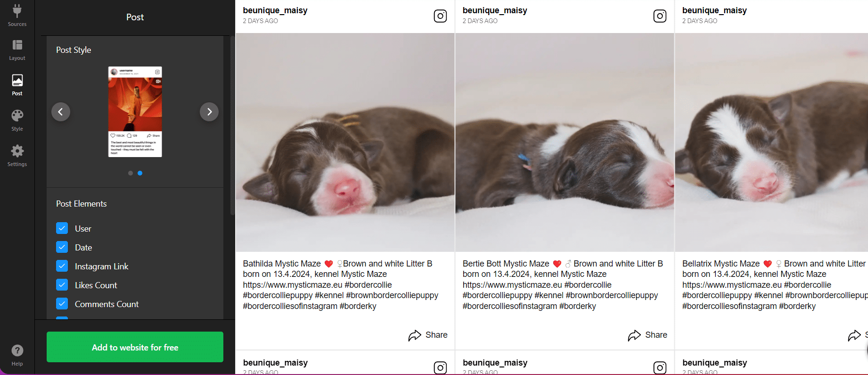Click the post style preview thumbnail
This screenshot has height=375, width=868.
[x=135, y=112]
